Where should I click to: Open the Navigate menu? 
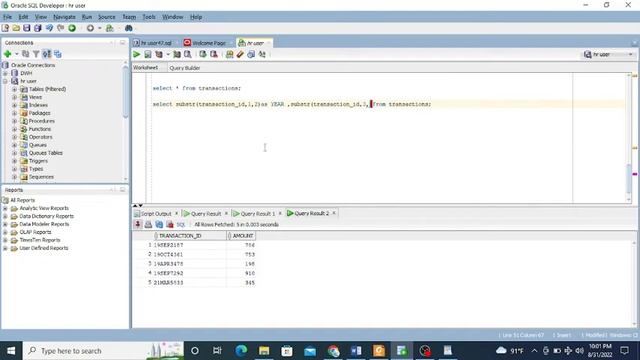click(64, 17)
